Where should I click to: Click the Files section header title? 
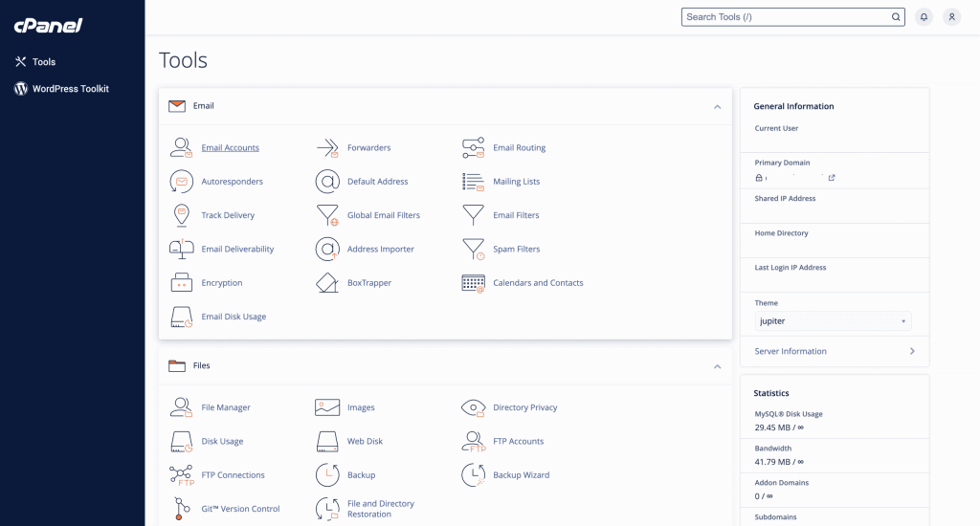tap(201, 365)
